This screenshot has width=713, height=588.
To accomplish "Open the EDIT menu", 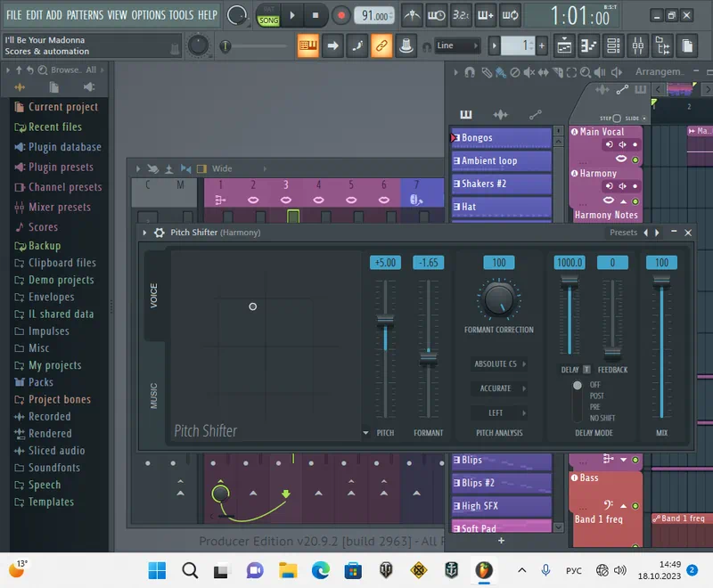I will coord(34,15).
